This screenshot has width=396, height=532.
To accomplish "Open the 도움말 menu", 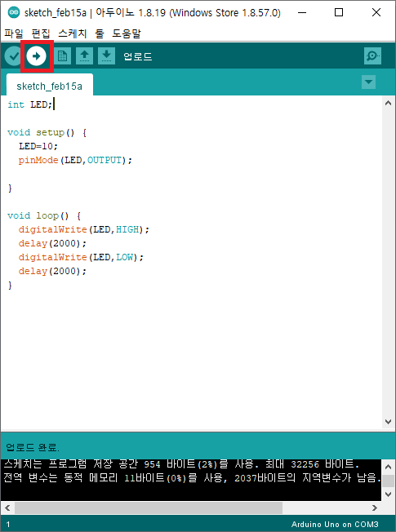I will (127, 33).
